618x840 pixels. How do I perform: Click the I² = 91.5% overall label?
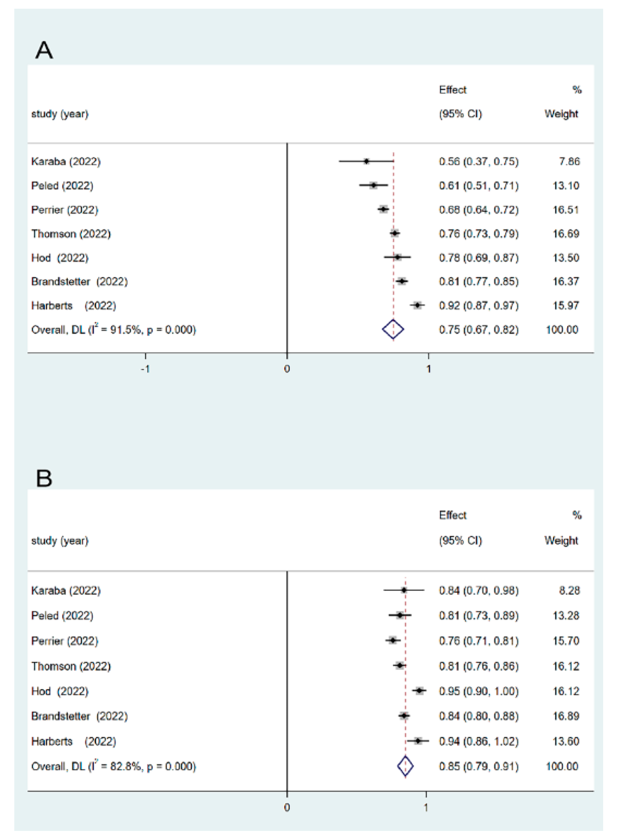113,329
